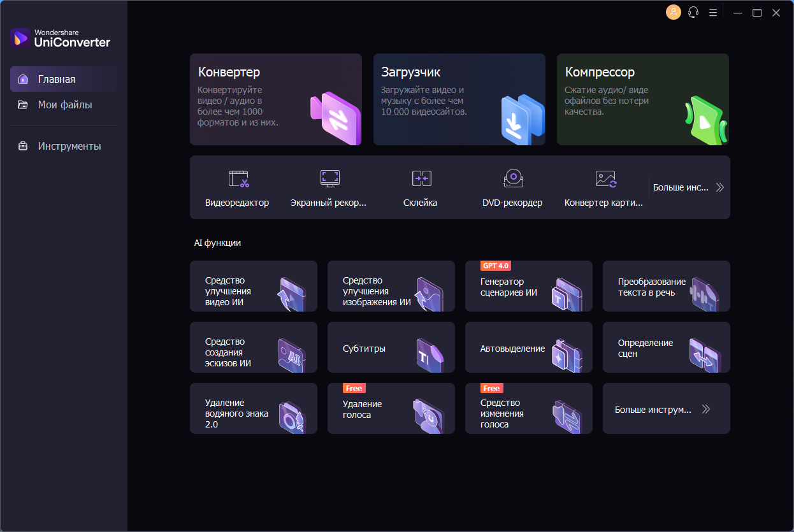Click the Экранный рекордер screen icon
The height and width of the screenshot is (532, 794).
pyautogui.click(x=330, y=178)
